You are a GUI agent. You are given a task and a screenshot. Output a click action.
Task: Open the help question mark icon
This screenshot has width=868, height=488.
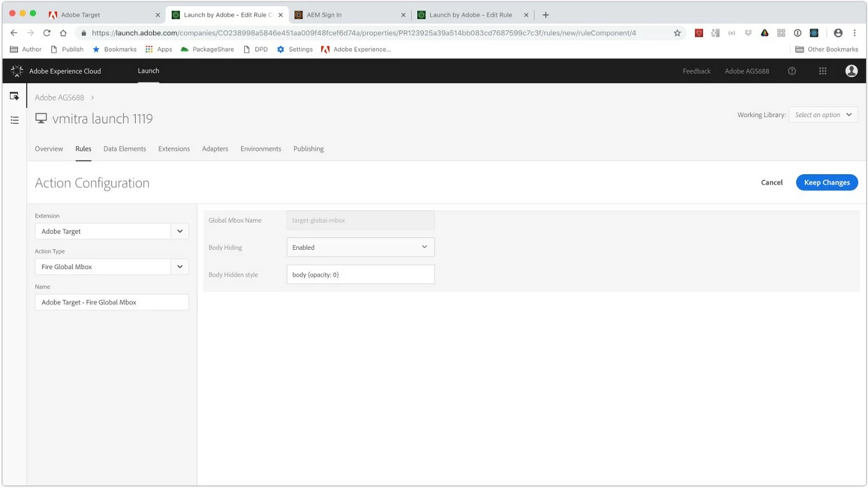pos(792,71)
